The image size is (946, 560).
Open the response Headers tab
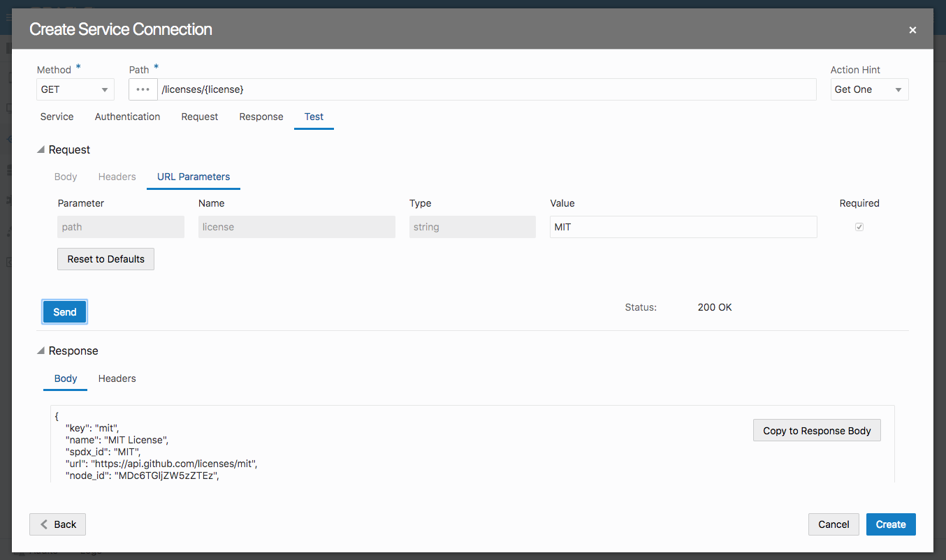tap(117, 378)
